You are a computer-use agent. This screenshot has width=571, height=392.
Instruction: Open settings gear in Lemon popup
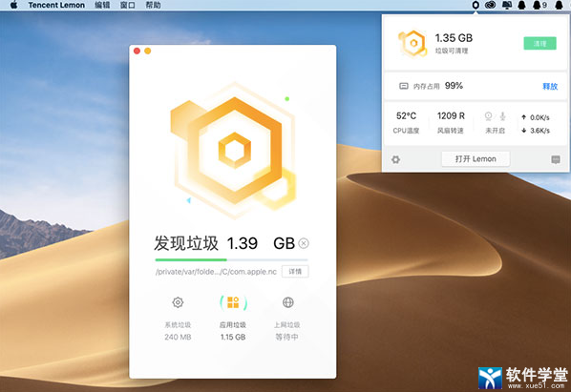395,159
